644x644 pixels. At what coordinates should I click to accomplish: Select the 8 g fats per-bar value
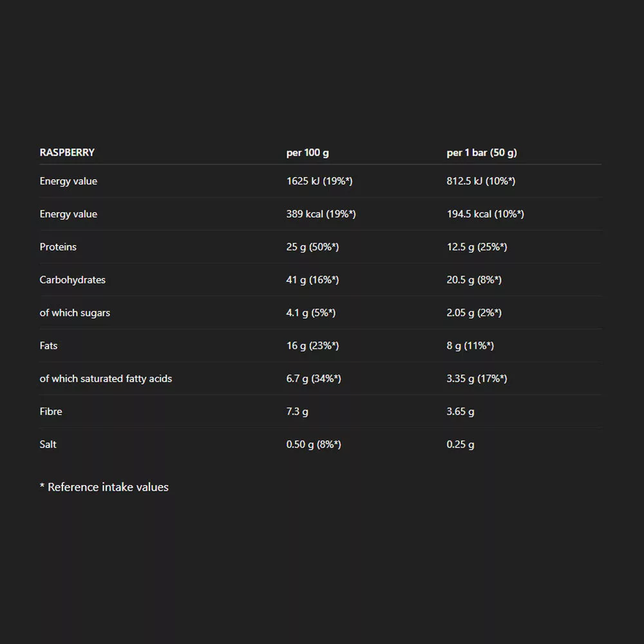pos(470,345)
